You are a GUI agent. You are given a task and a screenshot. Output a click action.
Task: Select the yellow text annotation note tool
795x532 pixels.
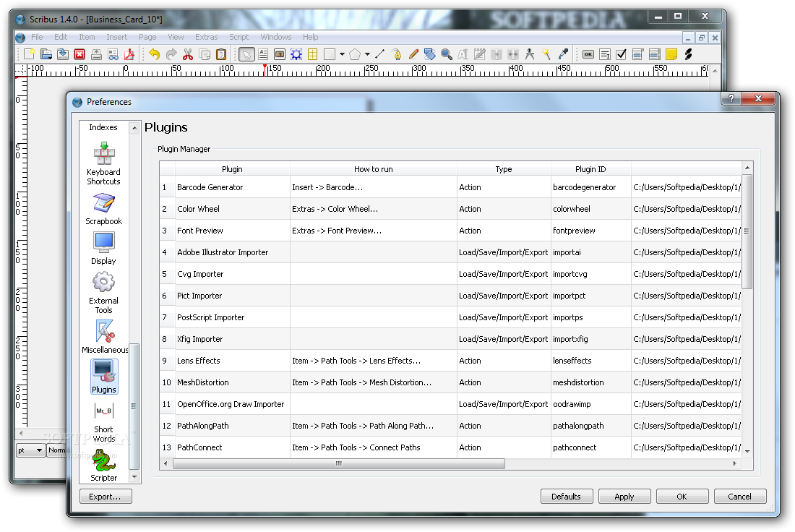click(x=671, y=54)
